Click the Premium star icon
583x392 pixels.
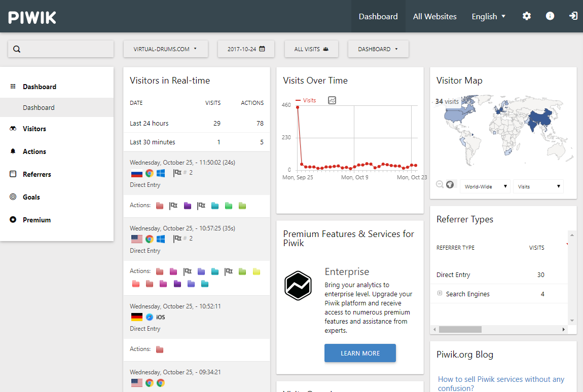click(x=13, y=220)
